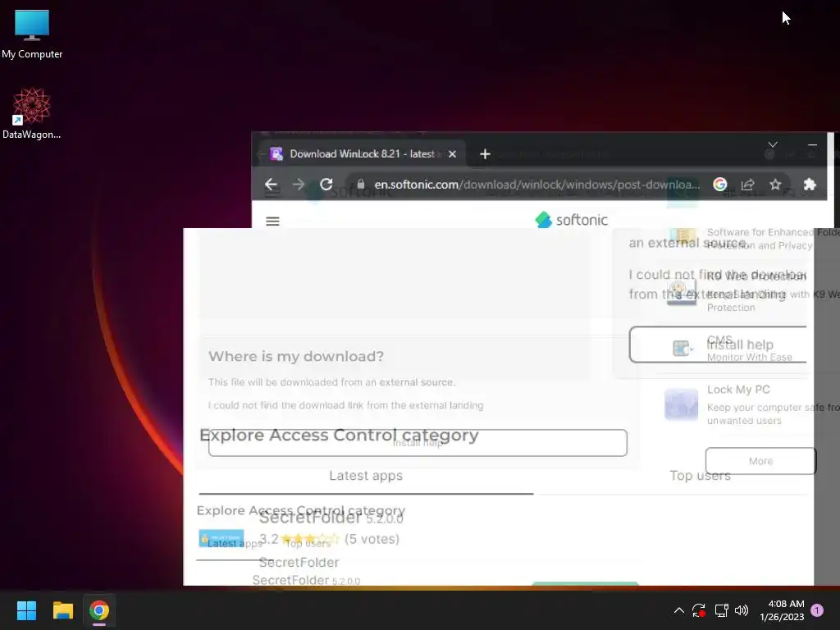Click the sync status tray icon
The image size is (840, 630).
699,610
